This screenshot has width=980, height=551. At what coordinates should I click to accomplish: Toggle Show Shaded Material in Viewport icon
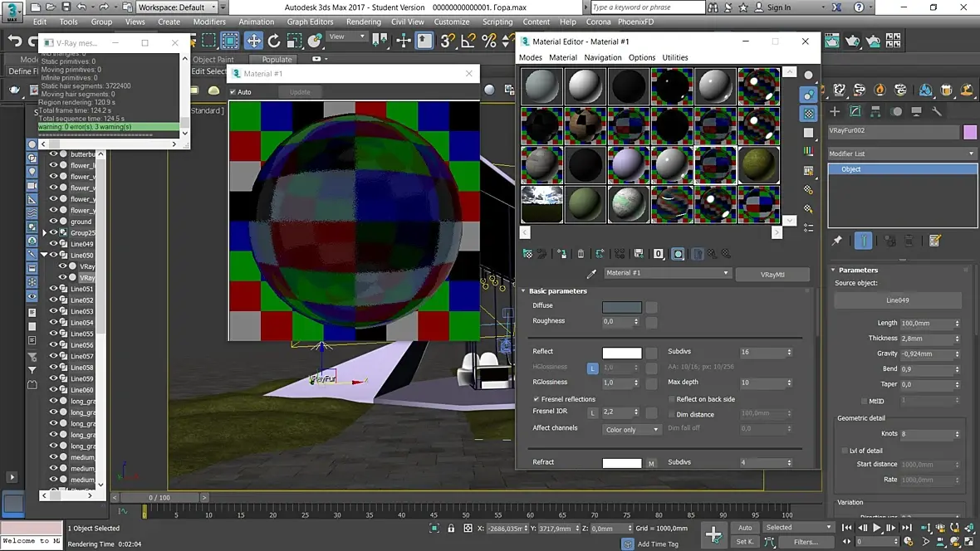pyautogui.click(x=678, y=254)
